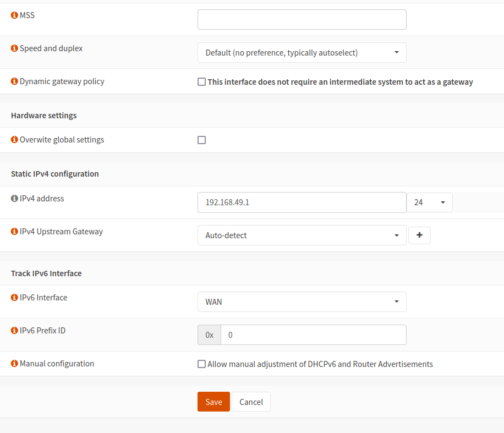504x433 pixels.
Task: Check the Overwrite global settings box
Action: [x=202, y=140]
